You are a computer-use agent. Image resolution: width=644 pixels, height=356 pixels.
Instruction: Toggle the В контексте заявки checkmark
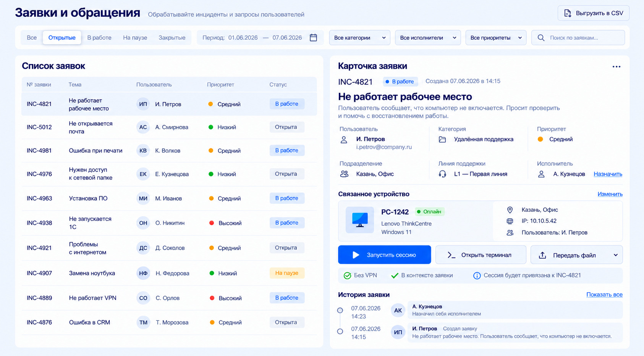395,275
